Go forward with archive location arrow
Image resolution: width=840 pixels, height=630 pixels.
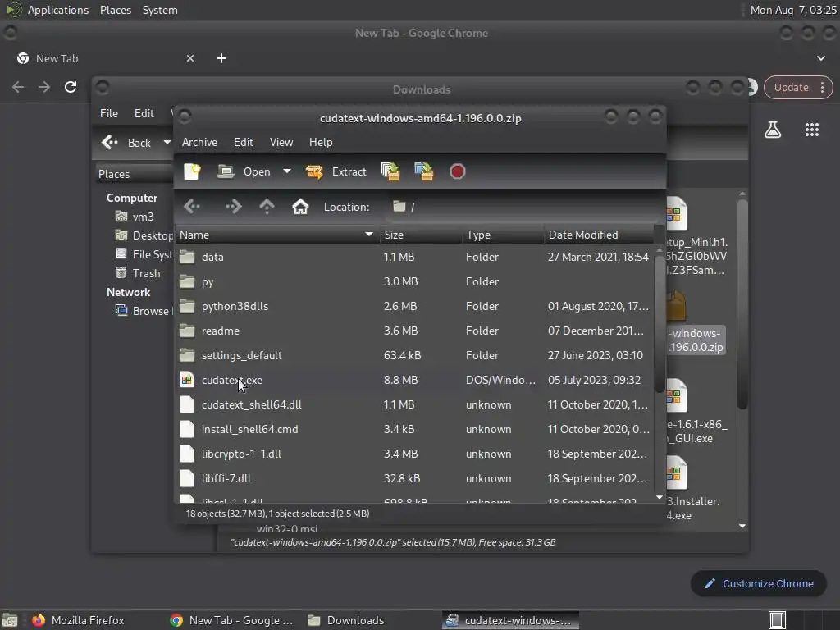pos(233,206)
